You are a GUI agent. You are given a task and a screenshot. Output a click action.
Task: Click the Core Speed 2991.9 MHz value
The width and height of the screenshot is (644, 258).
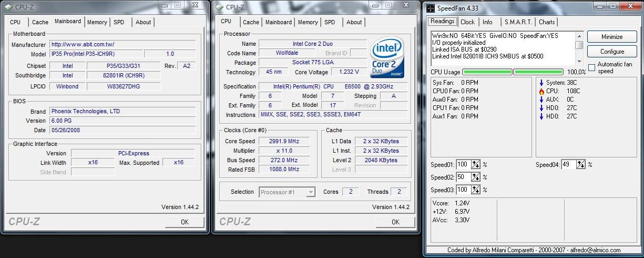tap(283, 141)
